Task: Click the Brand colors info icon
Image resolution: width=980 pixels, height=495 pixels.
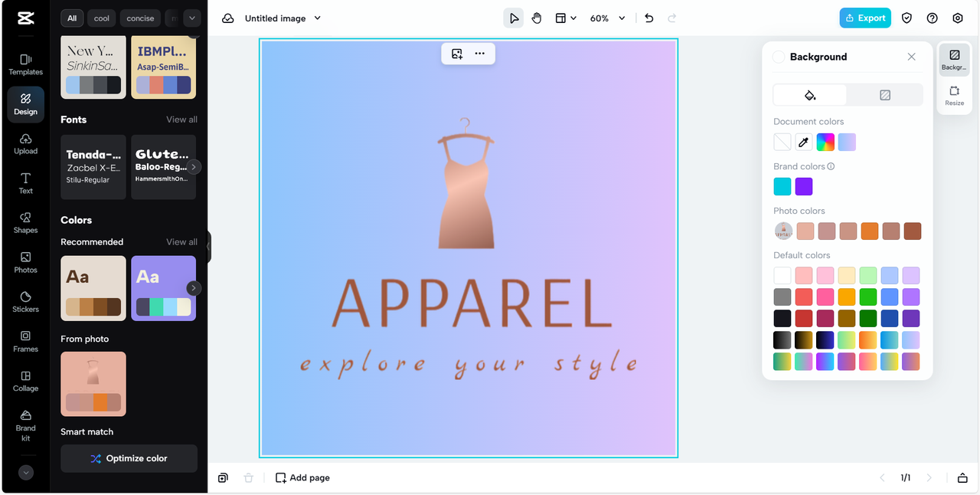Action: coord(831,166)
